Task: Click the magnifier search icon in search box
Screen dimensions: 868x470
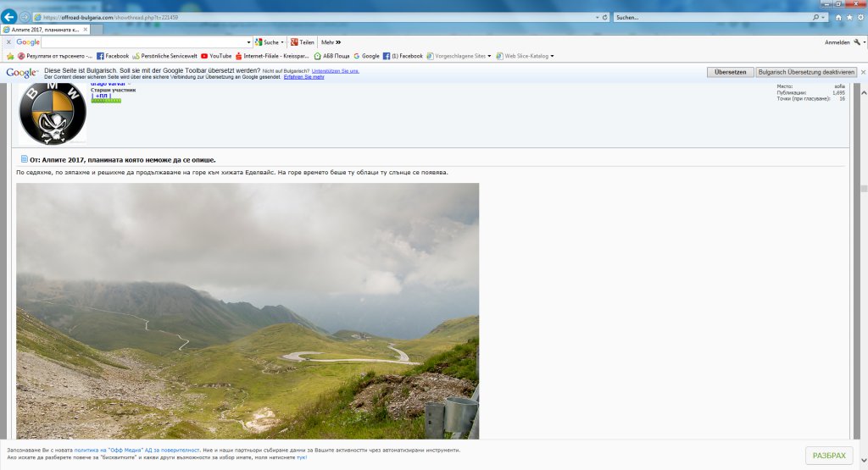Action: point(815,18)
